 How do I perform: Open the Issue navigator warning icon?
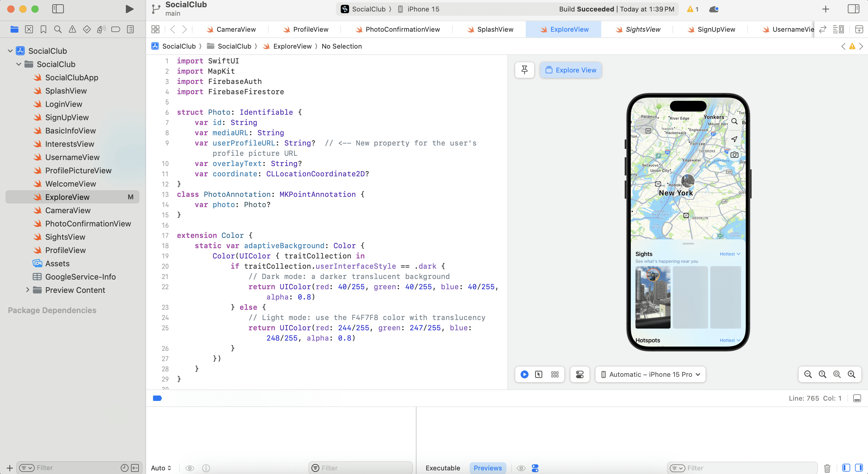pyautogui.click(x=72, y=29)
